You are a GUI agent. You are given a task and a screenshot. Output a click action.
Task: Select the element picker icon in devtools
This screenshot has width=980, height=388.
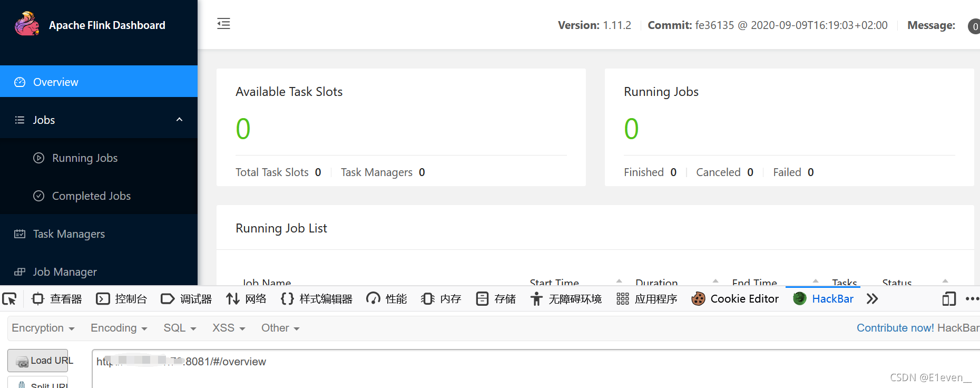click(9, 299)
